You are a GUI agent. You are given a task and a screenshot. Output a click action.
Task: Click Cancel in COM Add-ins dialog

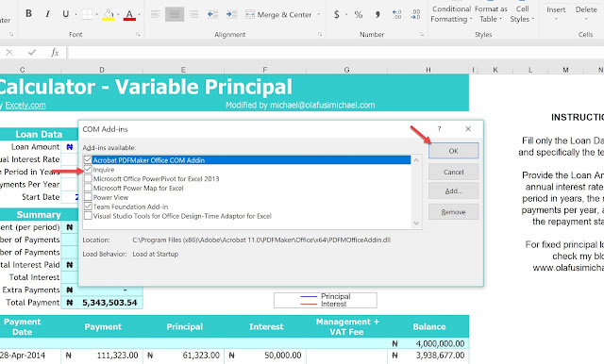453,172
